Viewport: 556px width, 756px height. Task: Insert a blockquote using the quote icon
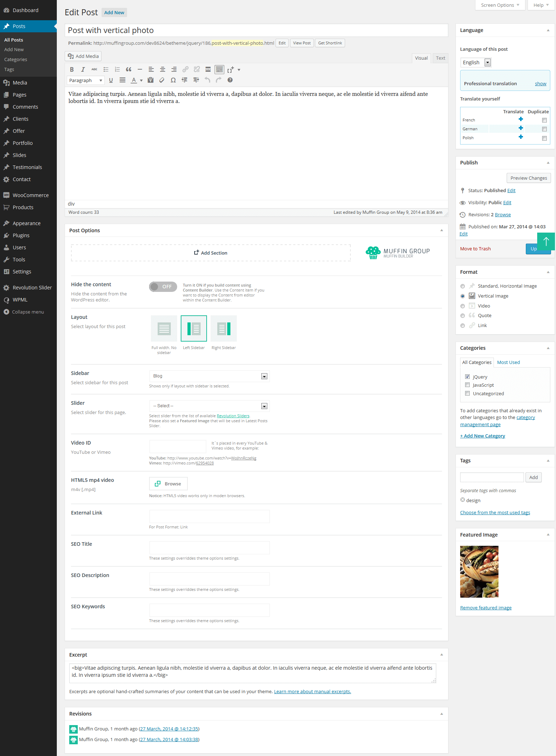coord(129,70)
